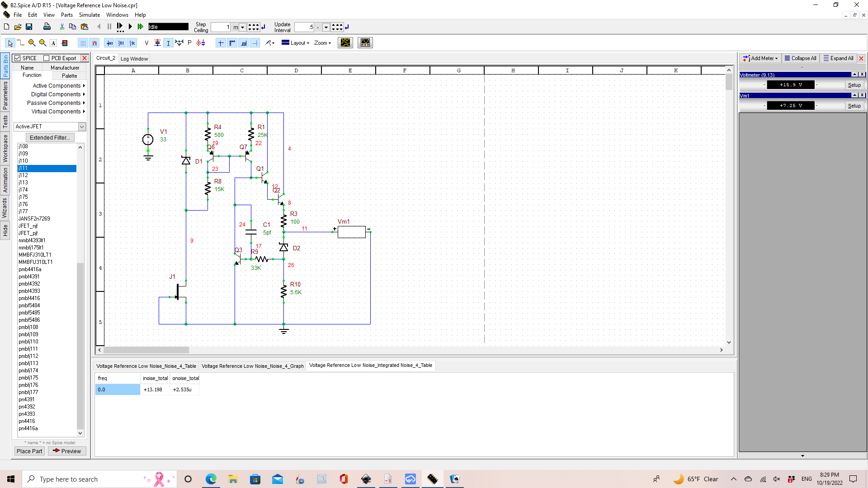The image size is (868, 488).
Task: Open the Add Meter dropdown
Action: click(760, 58)
